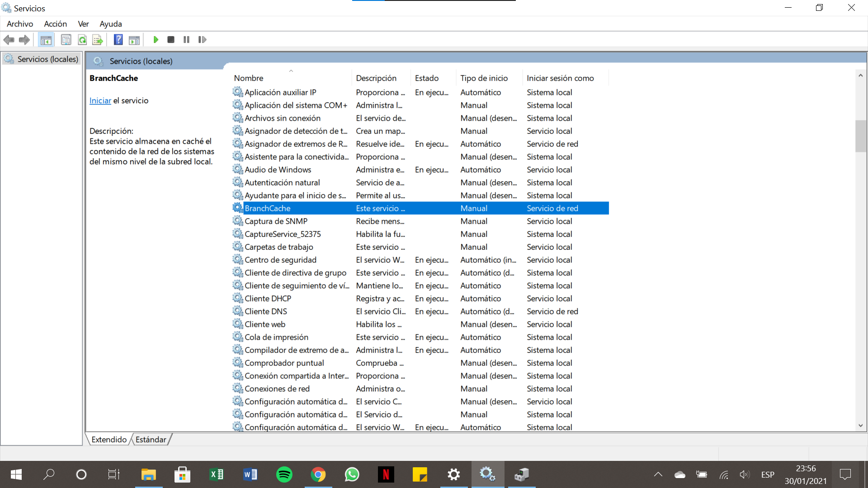
Task: Sort by the Nombre column header
Action: tap(249, 78)
